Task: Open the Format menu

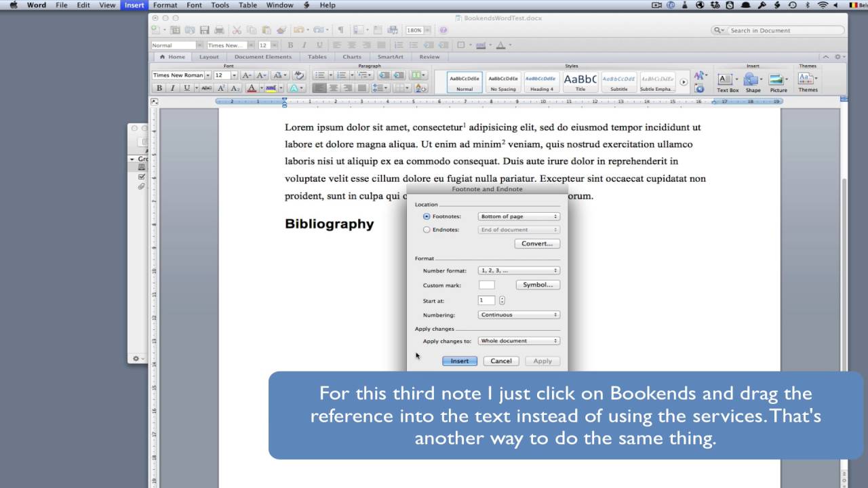Action: (165, 5)
